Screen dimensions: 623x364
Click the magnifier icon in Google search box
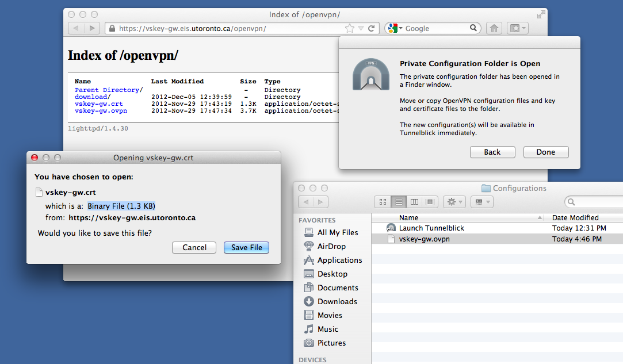473,28
